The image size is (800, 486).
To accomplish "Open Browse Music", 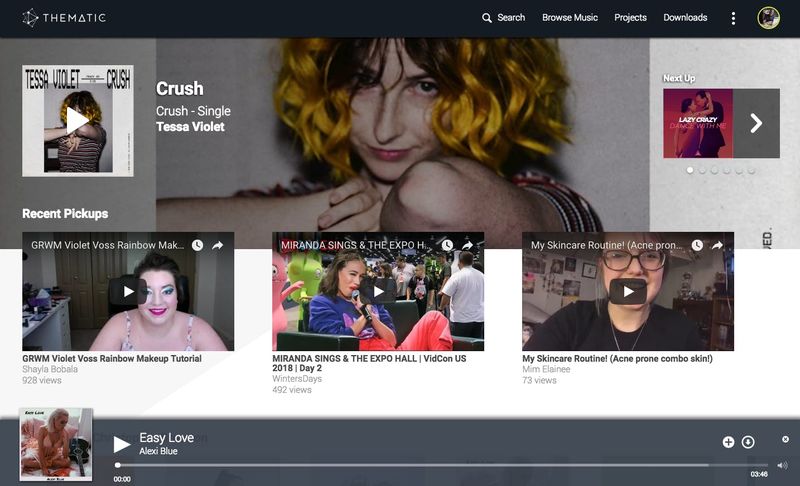I will tap(570, 17).
